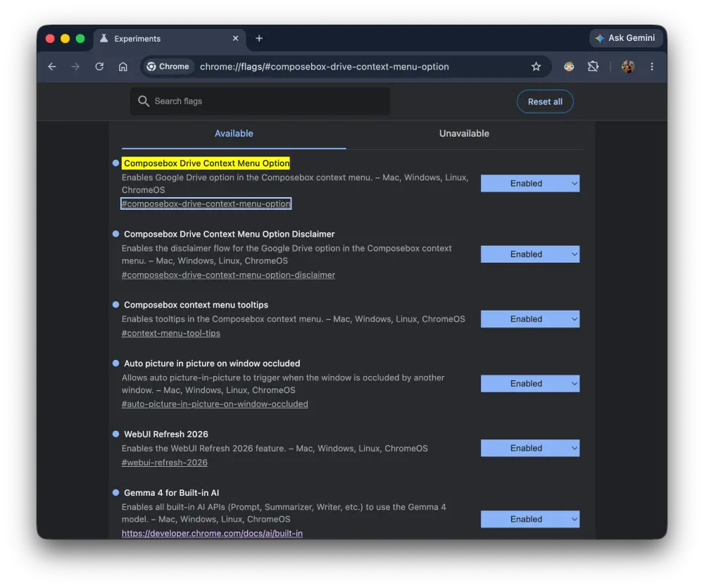Screen dimensions: 704x588
Task: Click the search magnifier icon in flags
Action: point(144,101)
